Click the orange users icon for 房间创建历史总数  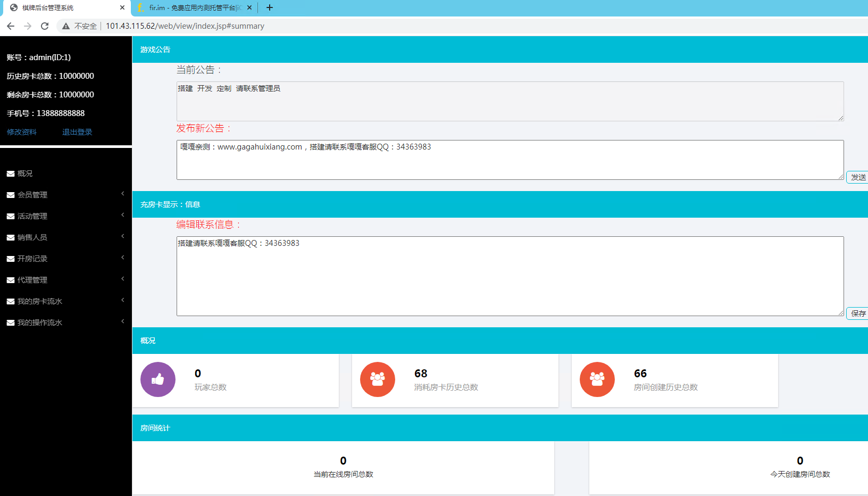597,379
